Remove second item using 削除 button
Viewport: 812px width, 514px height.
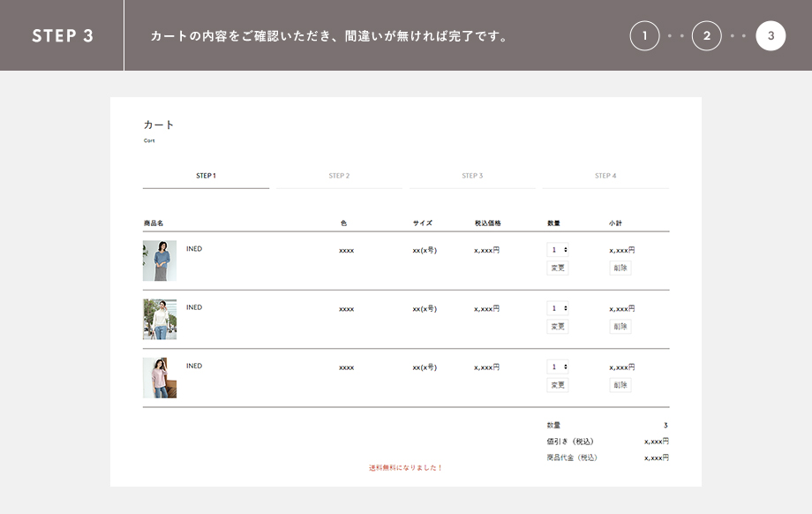(620, 327)
